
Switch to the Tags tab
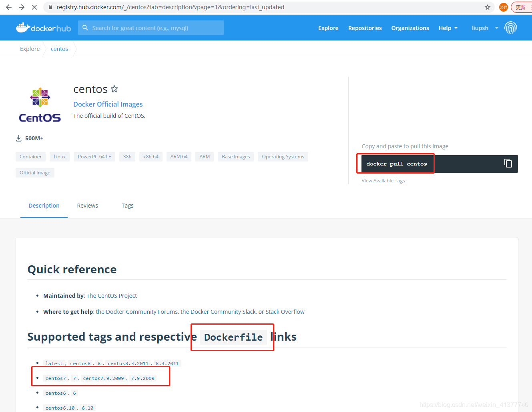point(127,206)
